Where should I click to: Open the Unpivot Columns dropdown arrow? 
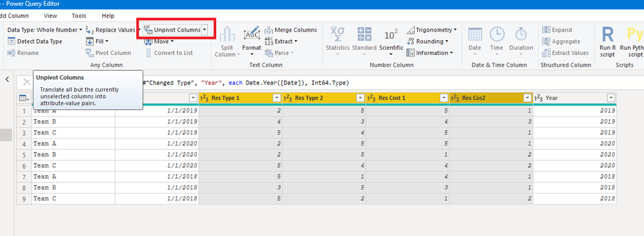tap(205, 30)
